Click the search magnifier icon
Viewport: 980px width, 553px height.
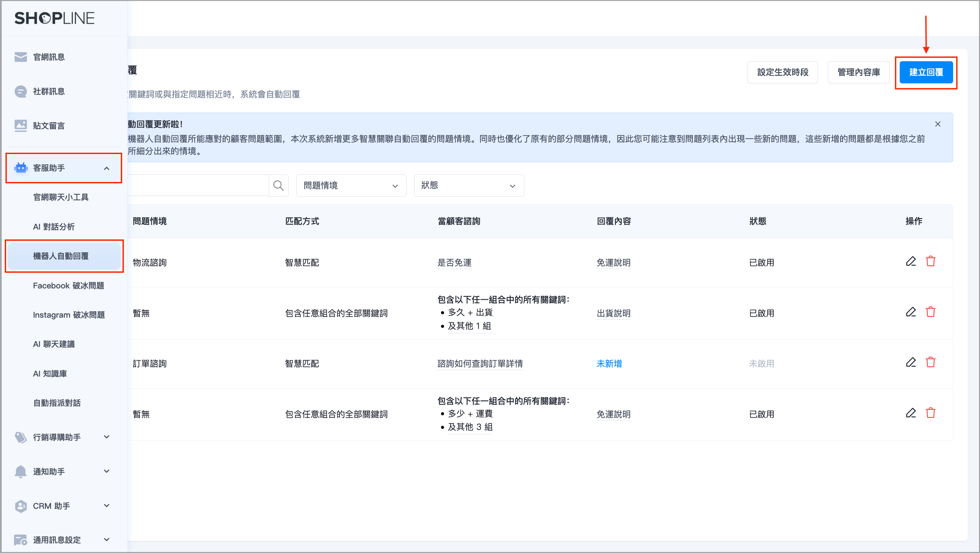pyautogui.click(x=278, y=186)
